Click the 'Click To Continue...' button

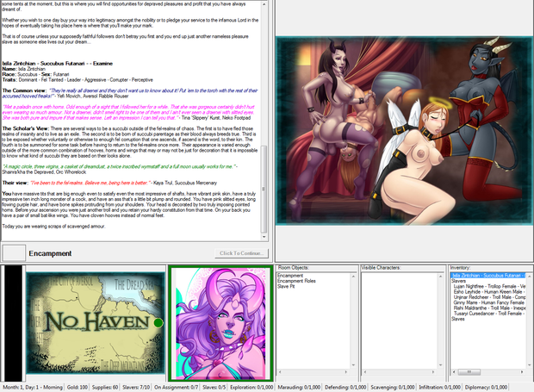(x=241, y=253)
